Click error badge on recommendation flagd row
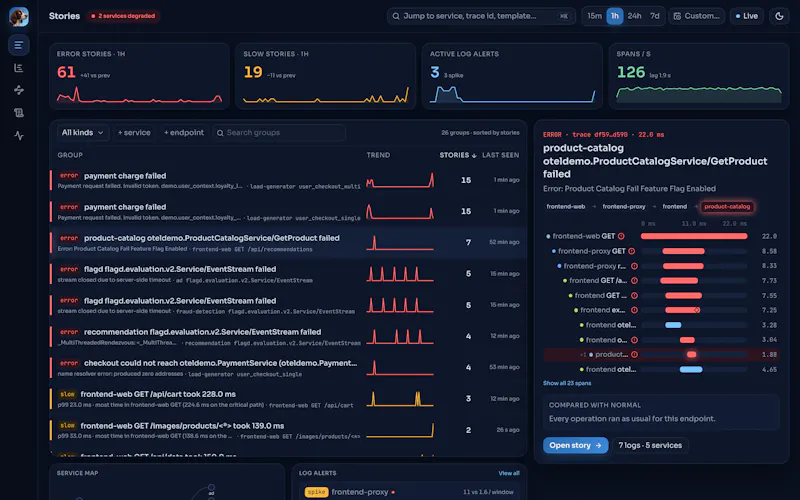Viewport: 800px width, 500px height. click(x=69, y=332)
